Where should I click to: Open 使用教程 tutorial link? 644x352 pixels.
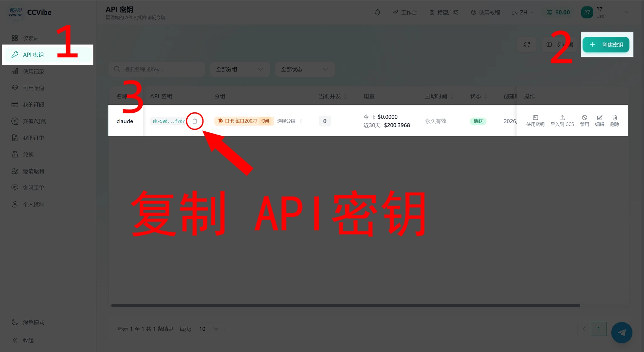tap(486, 13)
